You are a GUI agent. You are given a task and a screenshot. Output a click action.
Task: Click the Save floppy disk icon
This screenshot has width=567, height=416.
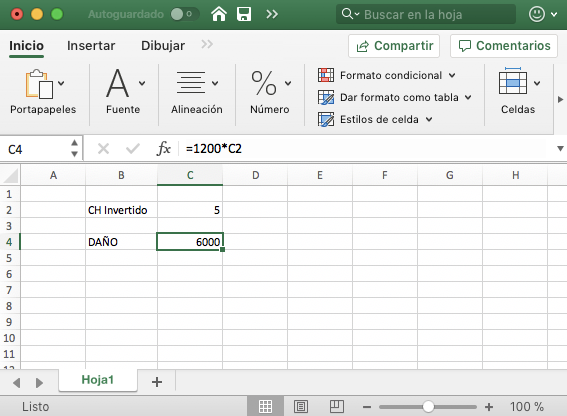pos(244,14)
